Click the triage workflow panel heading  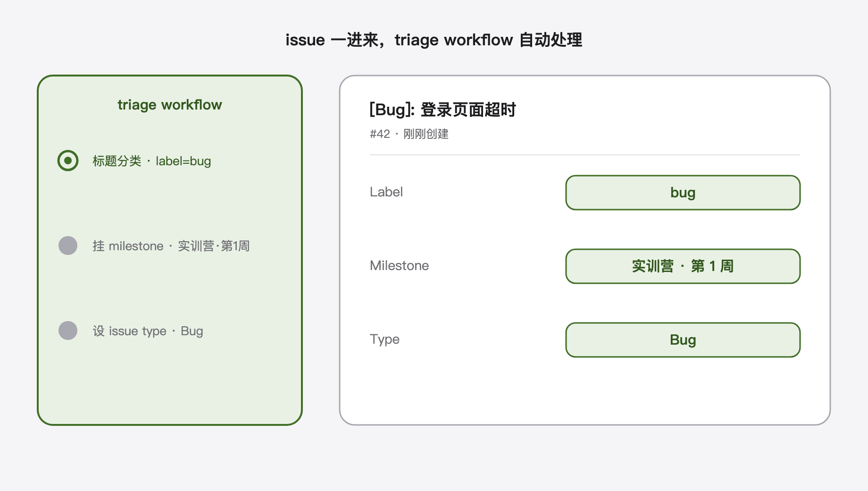tap(170, 105)
